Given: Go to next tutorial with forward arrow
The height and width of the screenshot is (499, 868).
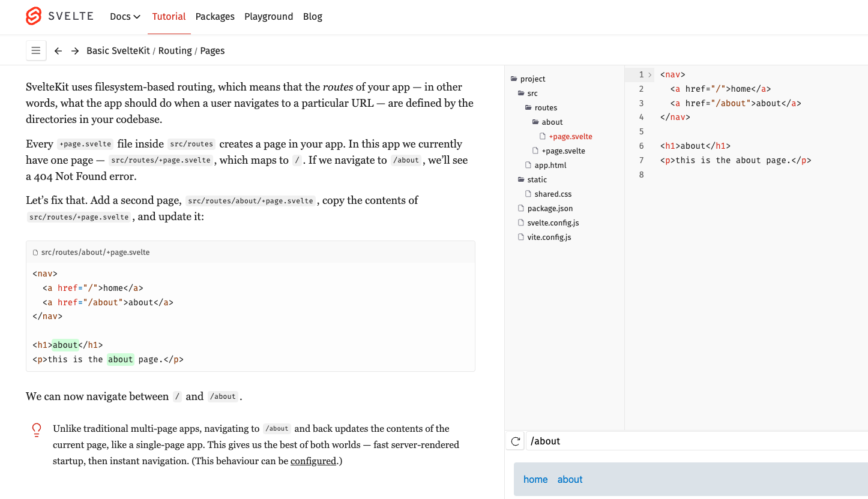Looking at the screenshot, I should point(75,51).
